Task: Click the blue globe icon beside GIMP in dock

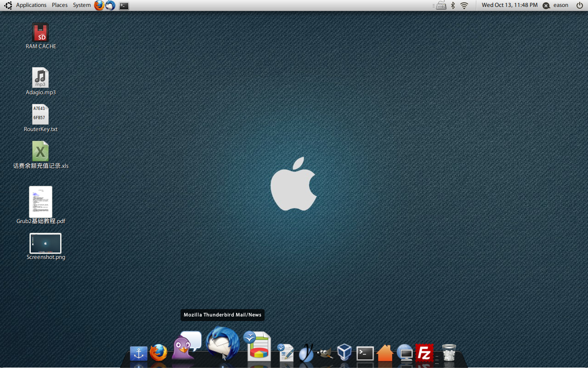Action: pyautogui.click(x=306, y=352)
